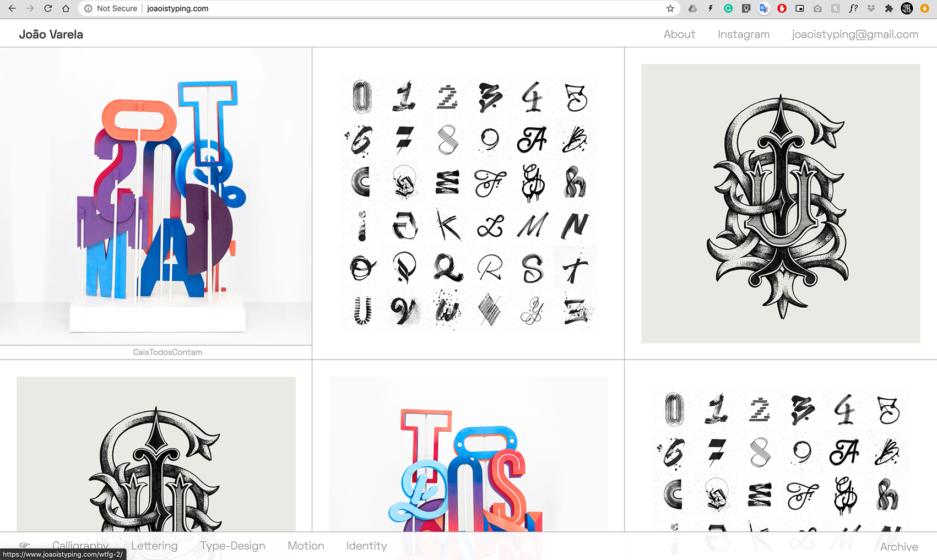This screenshot has width=937, height=560.
Task: Reload the page
Action: coord(48,8)
